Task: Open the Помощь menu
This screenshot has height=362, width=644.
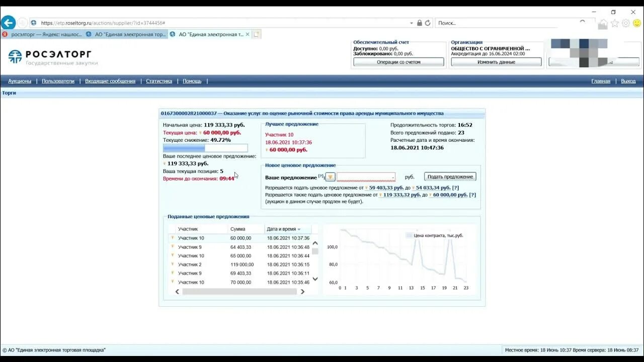Action: click(192, 81)
